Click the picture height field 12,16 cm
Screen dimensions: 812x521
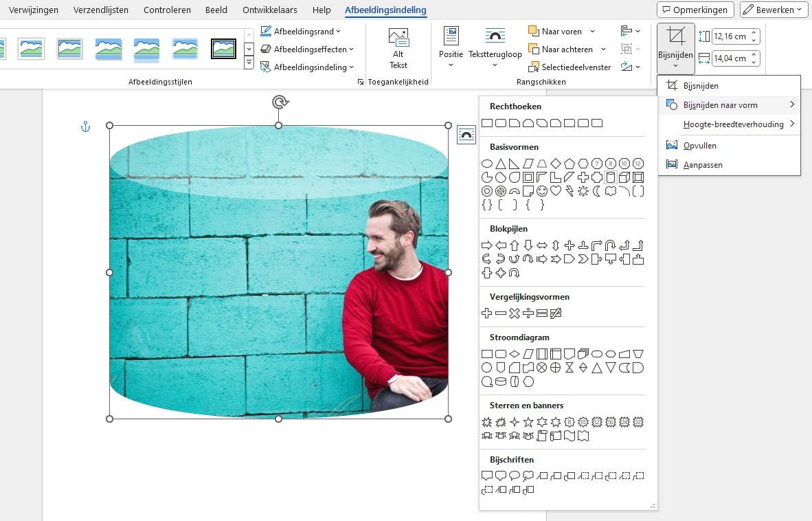730,36
